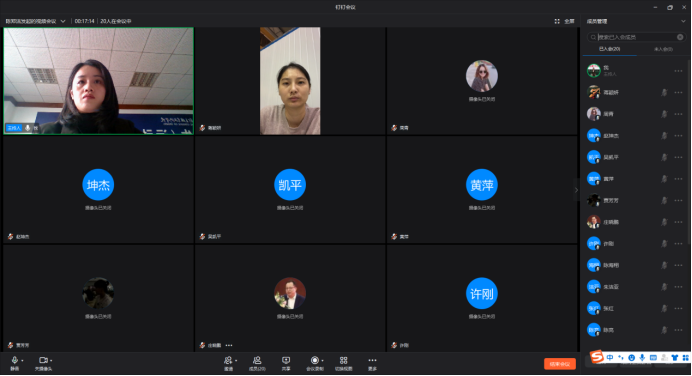Mute the microphone in the meeting toolbar

15,363
